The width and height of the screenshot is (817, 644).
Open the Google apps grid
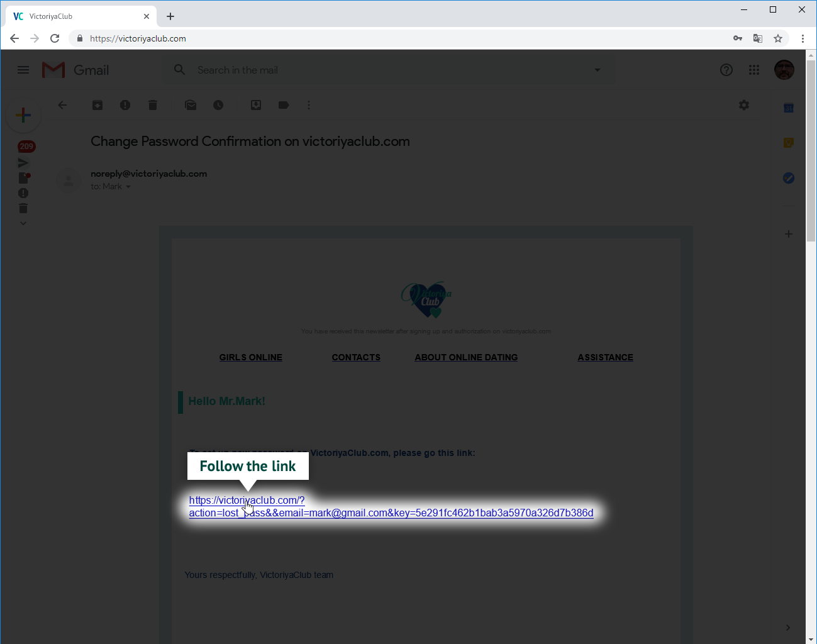754,70
